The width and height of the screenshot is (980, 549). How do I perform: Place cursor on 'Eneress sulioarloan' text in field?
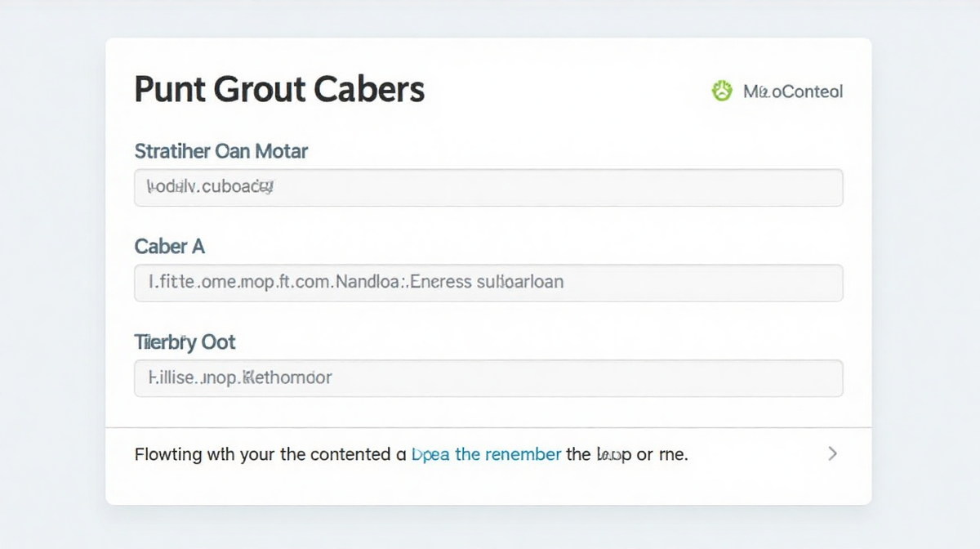point(486,283)
